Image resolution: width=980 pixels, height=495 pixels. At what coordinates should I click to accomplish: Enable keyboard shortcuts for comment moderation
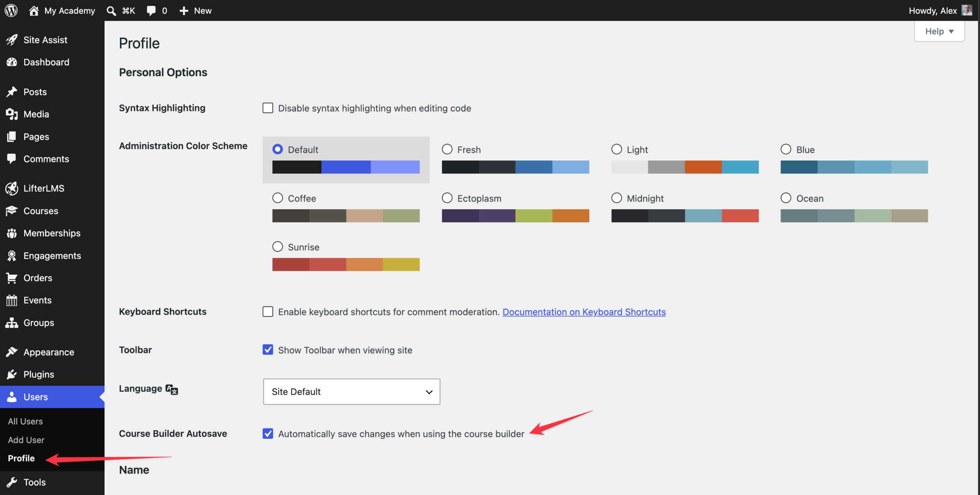click(268, 311)
